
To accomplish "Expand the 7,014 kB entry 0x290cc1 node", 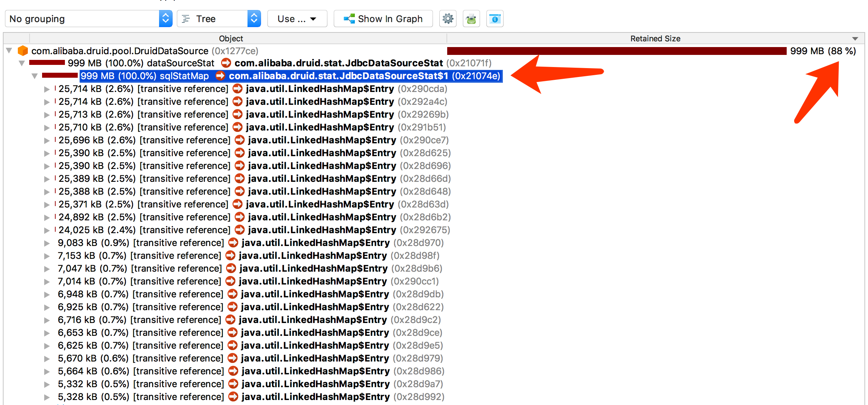I will pos(47,282).
